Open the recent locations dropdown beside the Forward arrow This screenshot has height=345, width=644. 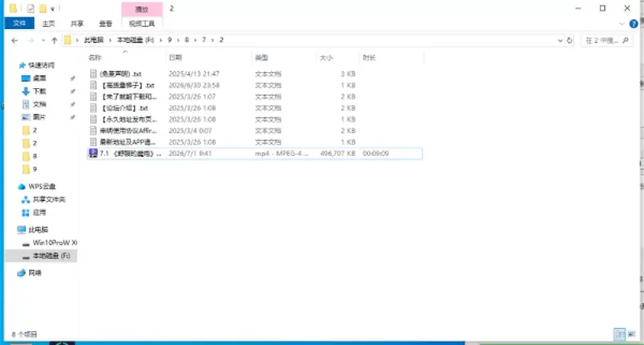coord(44,40)
